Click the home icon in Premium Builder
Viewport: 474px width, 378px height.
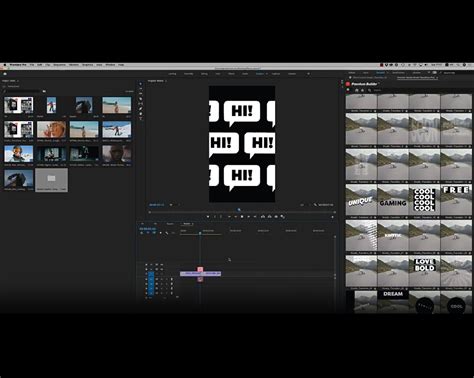pos(356,90)
